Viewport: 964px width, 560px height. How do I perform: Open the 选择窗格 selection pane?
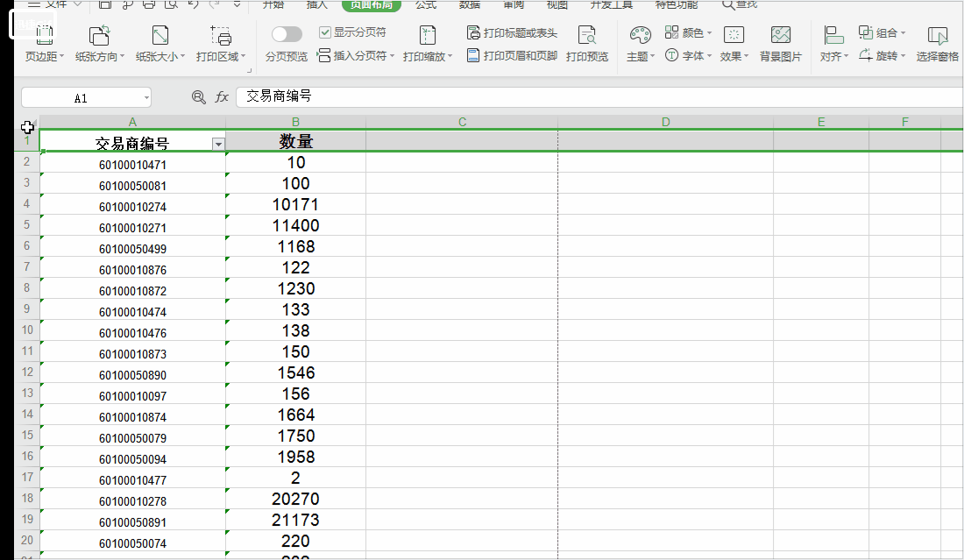pos(938,45)
